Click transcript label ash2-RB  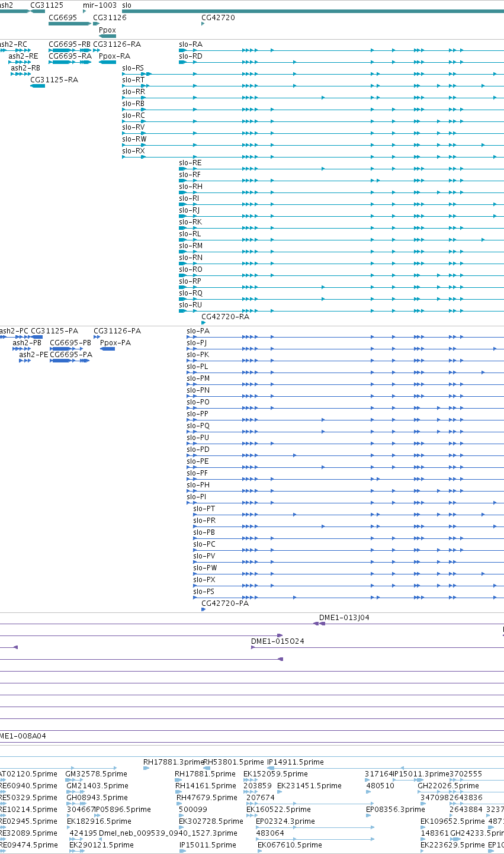25,68
